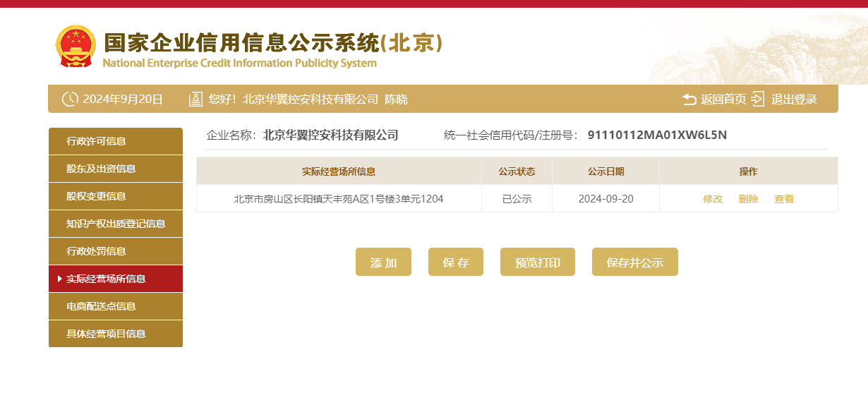Click the national emblem logo icon
Viewport: 868px width, 417px height.
pos(75,47)
